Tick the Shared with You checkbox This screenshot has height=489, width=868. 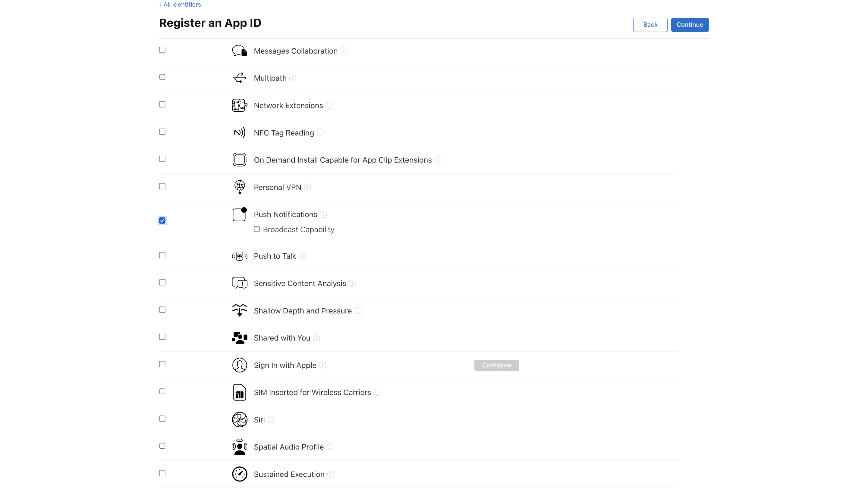point(162,337)
